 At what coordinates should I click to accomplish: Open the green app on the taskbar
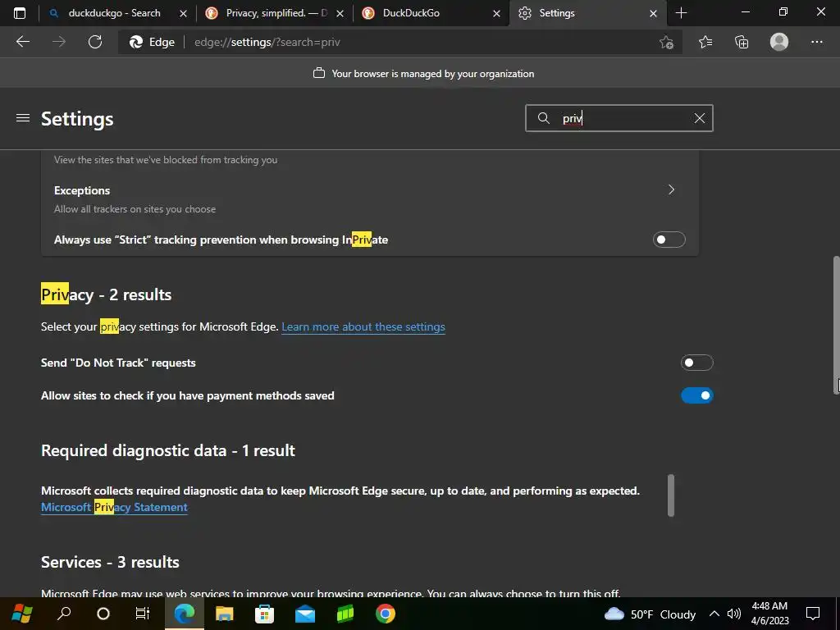coord(345,614)
